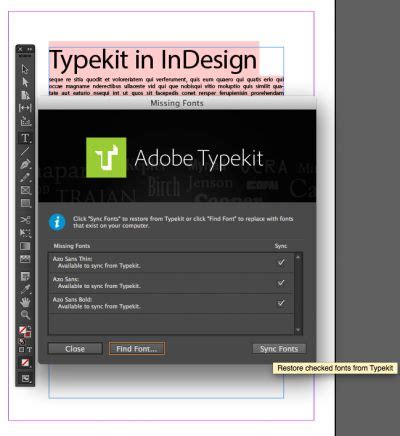Click the Sync column header
400x436 pixels.
pyautogui.click(x=281, y=246)
